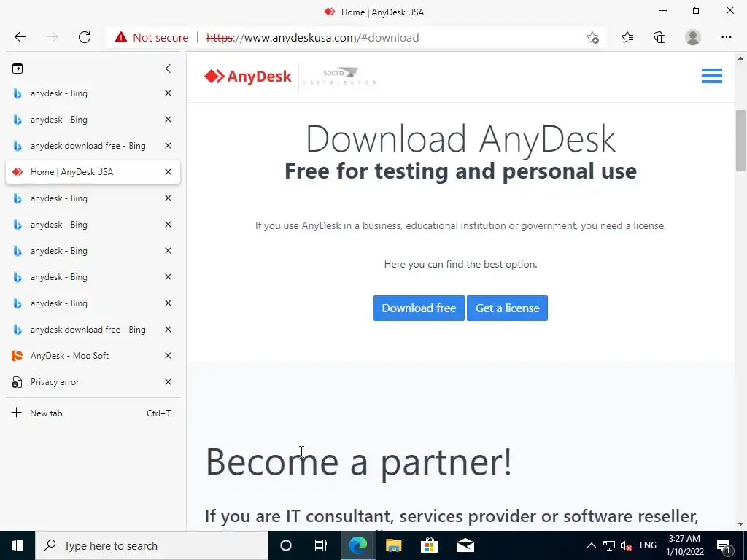Click the Get a license button
747x560 pixels.
tap(508, 308)
